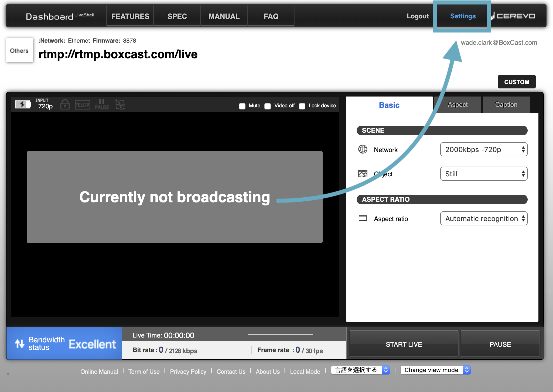The height and width of the screenshot is (392, 553).
Task: Click the Object picture icon
Action: click(x=363, y=174)
